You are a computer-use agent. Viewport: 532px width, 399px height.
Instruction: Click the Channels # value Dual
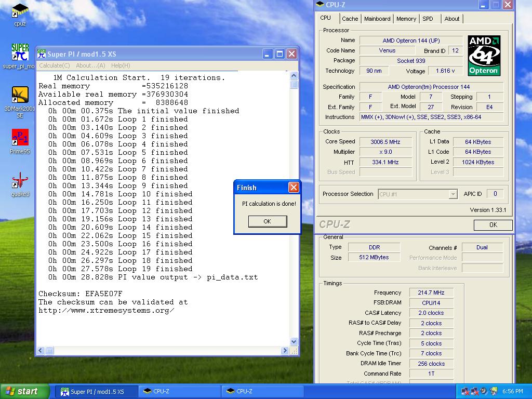click(482, 247)
